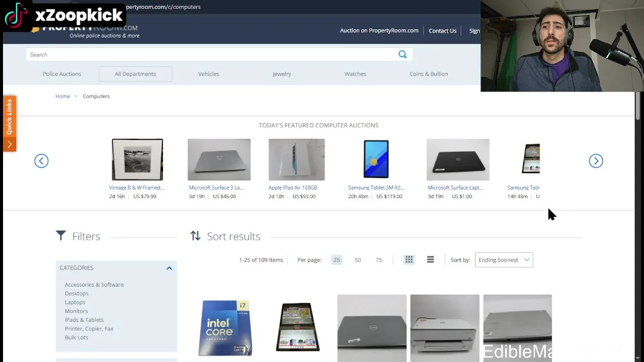Screen dimensions: 644x362
Task: Open the All Departments menu
Action: point(135,74)
